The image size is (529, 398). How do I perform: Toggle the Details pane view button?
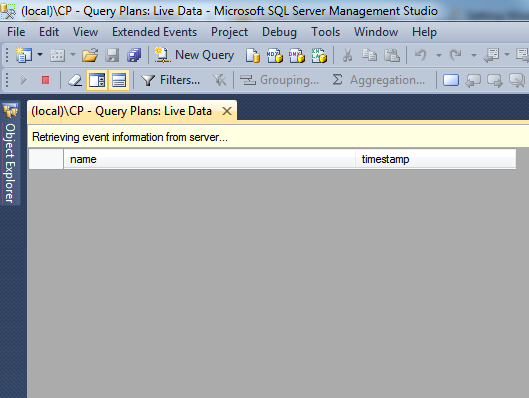pos(97,80)
